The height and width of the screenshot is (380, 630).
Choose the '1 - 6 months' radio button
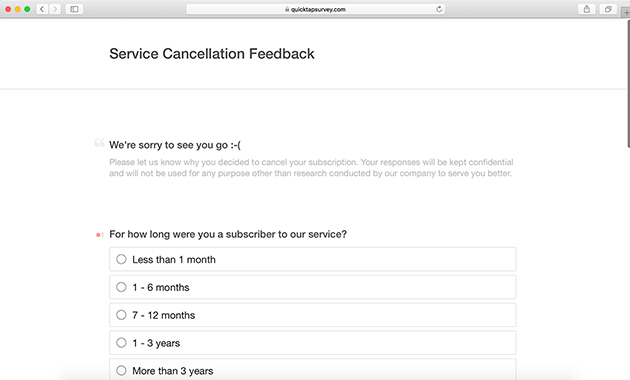[313, 287]
